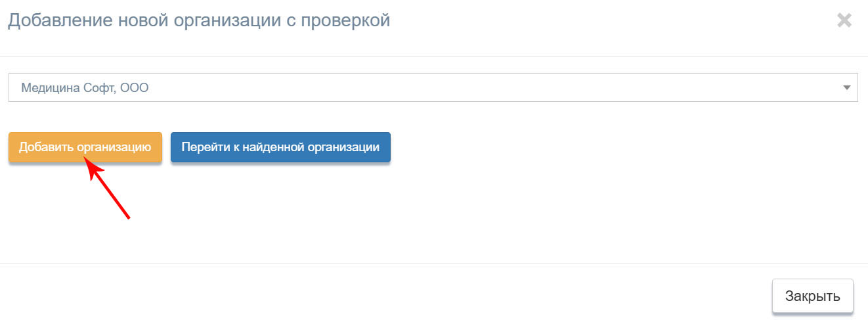868x320 pixels.
Task: Click the blue Перейти к найденной организации button
Action: [x=280, y=147]
